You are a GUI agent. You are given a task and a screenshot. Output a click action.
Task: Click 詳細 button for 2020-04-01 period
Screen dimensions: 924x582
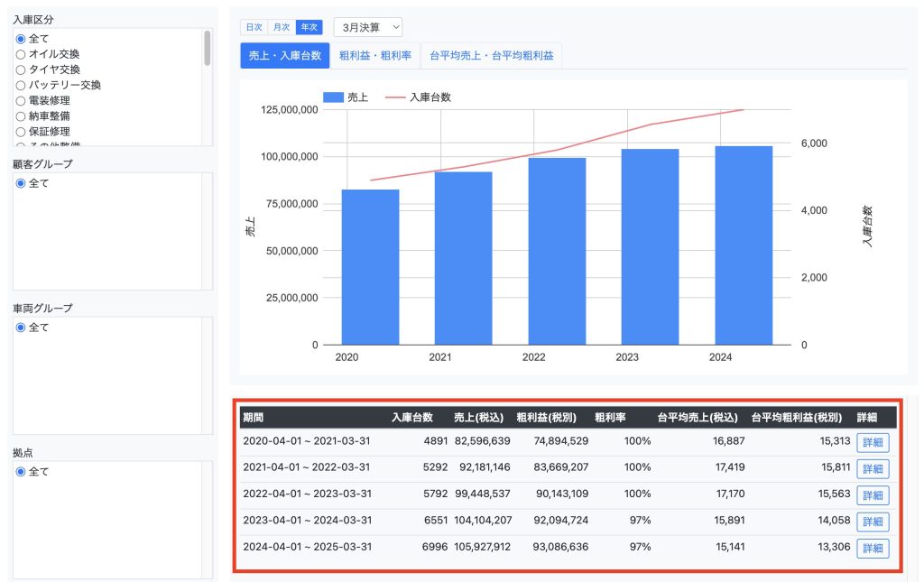click(x=873, y=442)
